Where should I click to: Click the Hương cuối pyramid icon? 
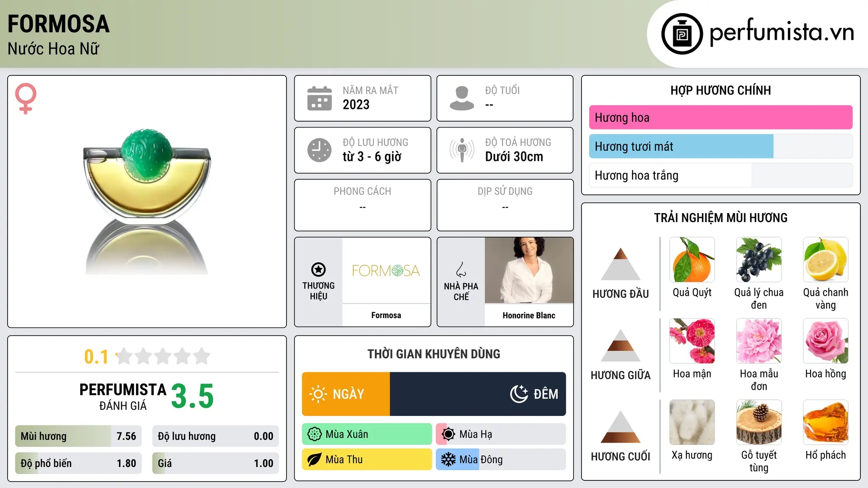click(x=620, y=427)
